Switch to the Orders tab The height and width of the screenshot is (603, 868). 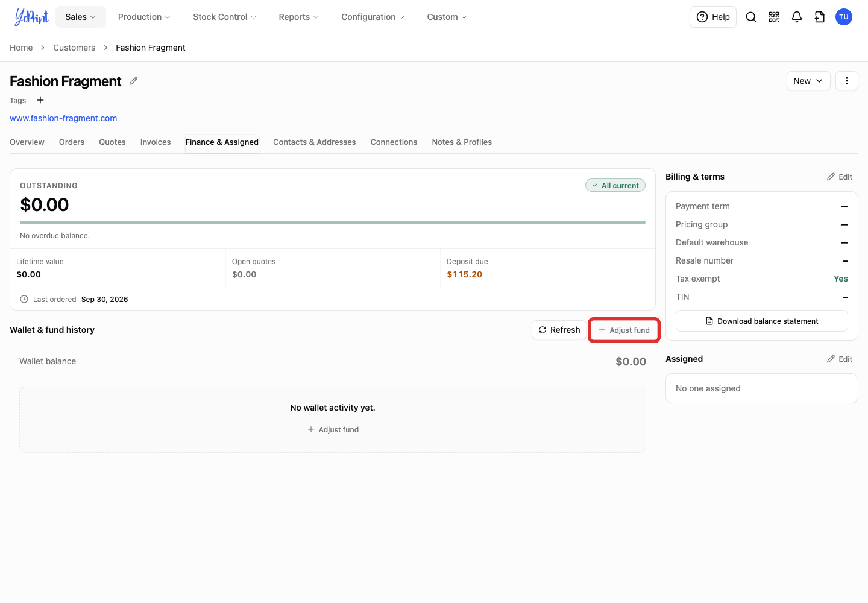coord(72,142)
